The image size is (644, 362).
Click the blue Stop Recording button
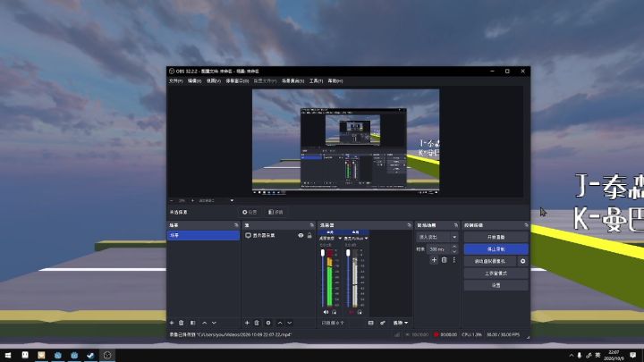[x=496, y=249]
